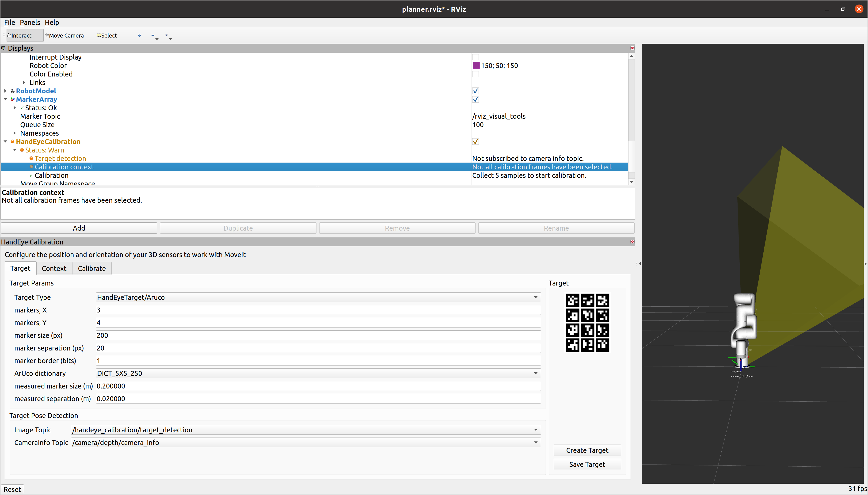Click the Save Target button
The width and height of the screenshot is (868, 495).
tap(587, 465)
